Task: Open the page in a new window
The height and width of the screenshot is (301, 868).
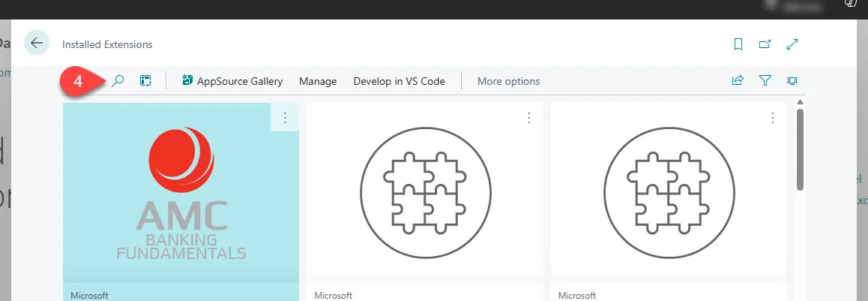Action: tap(765, 44)
